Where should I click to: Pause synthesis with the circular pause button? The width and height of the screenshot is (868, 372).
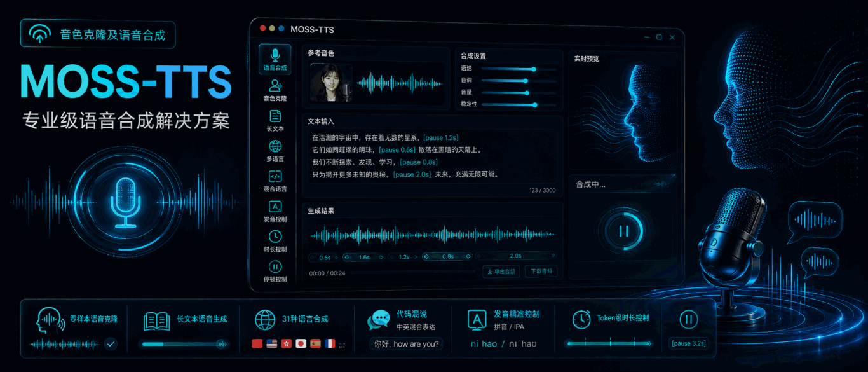coord(624,231)
